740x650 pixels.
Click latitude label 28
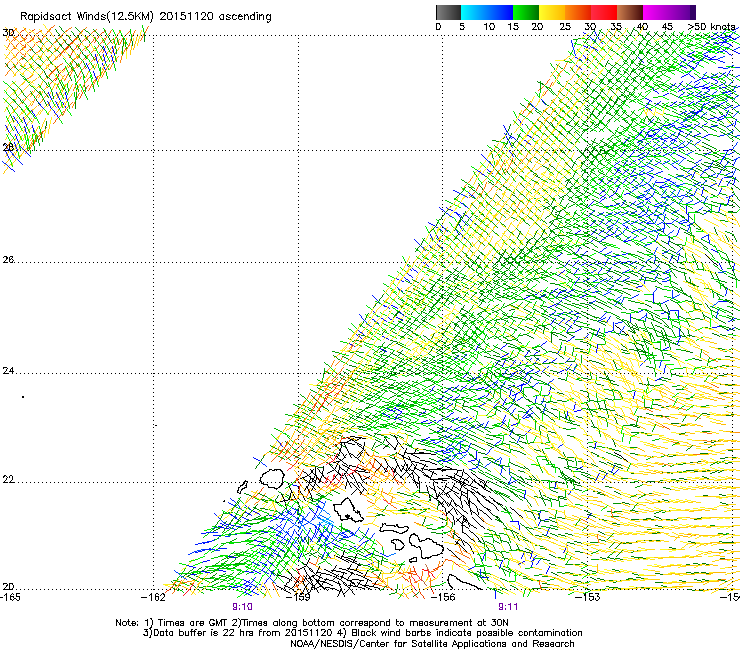(8, 147)
